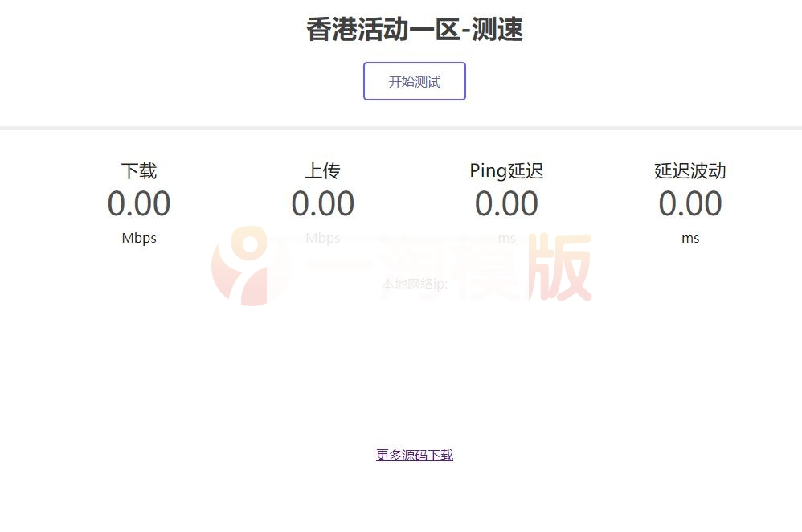Click the 香港活动一区-测速 page title
Image resolution: width=802 pixels, height=532 pixels.
pyautogui.click(x=415, y=29)
